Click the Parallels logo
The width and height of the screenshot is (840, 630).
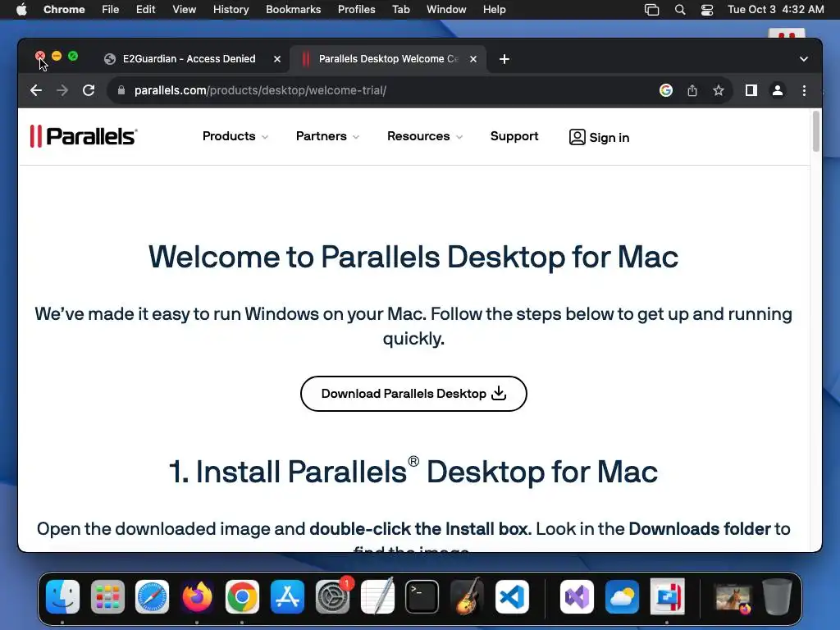[x=84, y=136]
